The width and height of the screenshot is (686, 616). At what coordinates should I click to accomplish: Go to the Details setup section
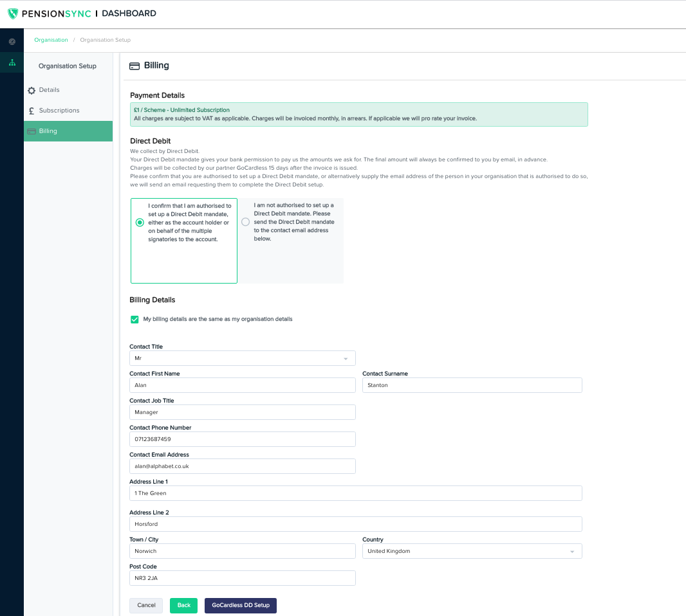coord(49,90)
